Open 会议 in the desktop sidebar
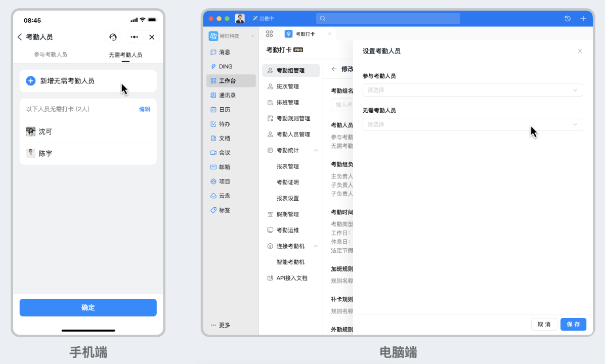This screenshot has height=364, width=605. 231,153
